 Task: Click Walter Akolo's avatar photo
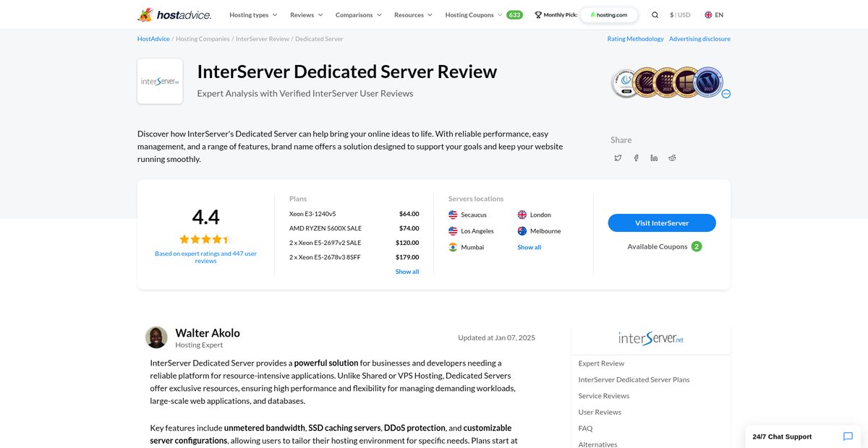pyautogui.click(x=156, y=337)
